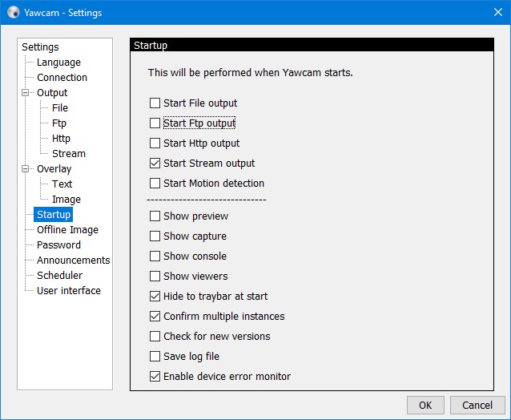This screenshot has height=420, width=511.
Task: Confirm settings with the OK button
Action: tap(425, 405)
